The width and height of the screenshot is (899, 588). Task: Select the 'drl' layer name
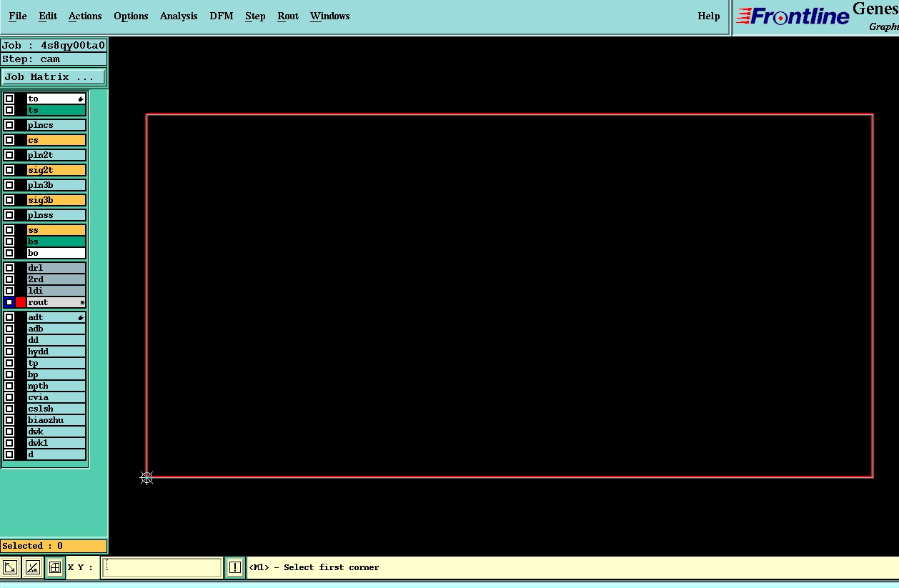point(56,268)
